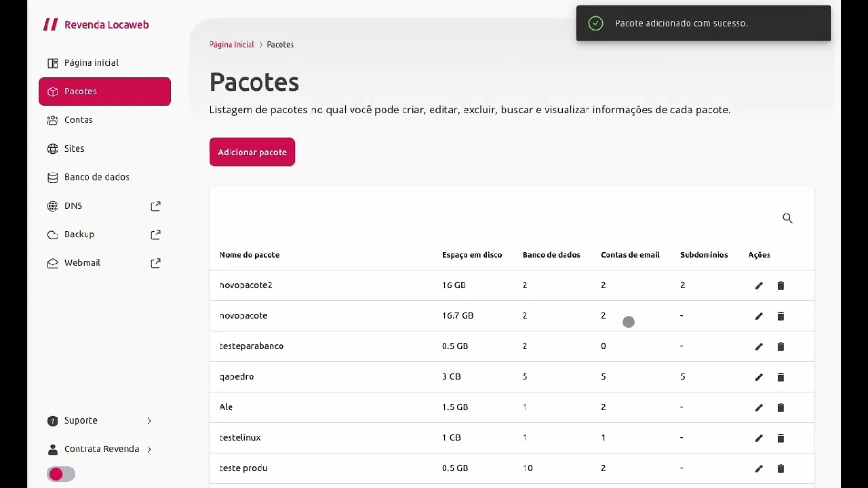Viewport: 868px width, 488px height.
Task: Click the Revenda Locaweb logo
Action: point(96,25)
